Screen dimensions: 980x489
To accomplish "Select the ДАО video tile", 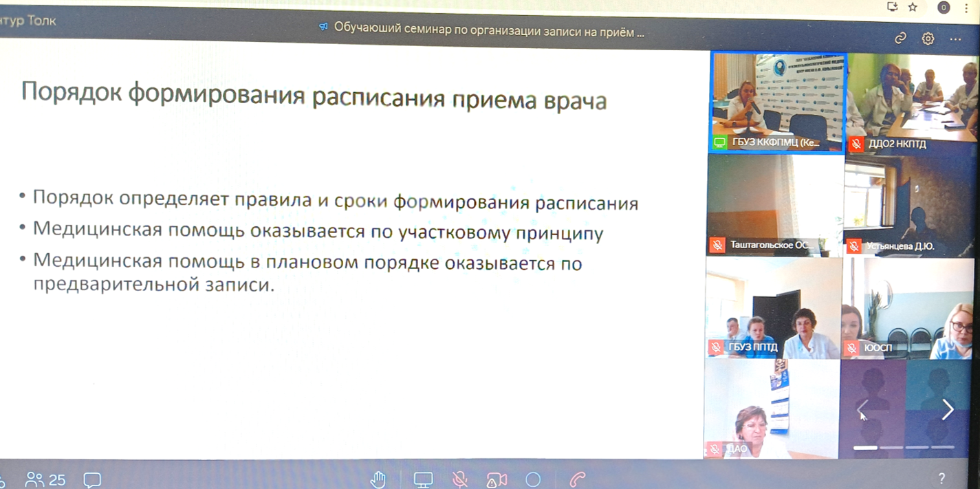I will (x=771, y=409).
